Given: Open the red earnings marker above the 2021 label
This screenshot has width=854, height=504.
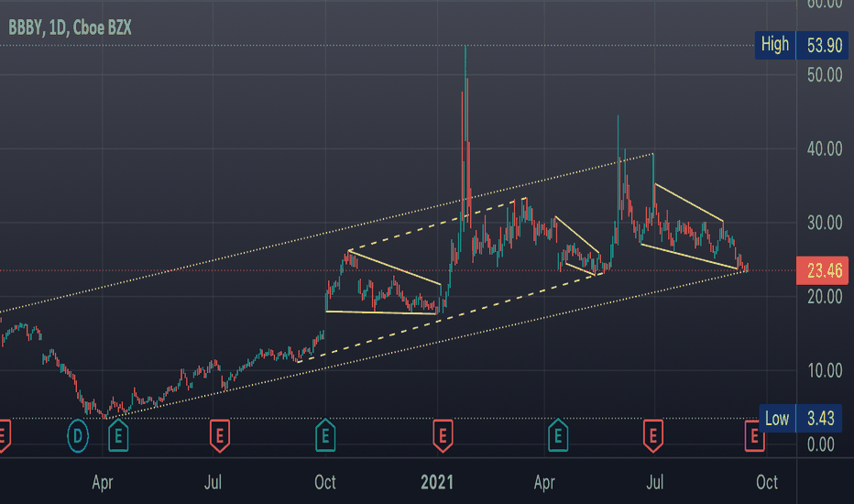Looking at the screenshot, I should point(443,435).
